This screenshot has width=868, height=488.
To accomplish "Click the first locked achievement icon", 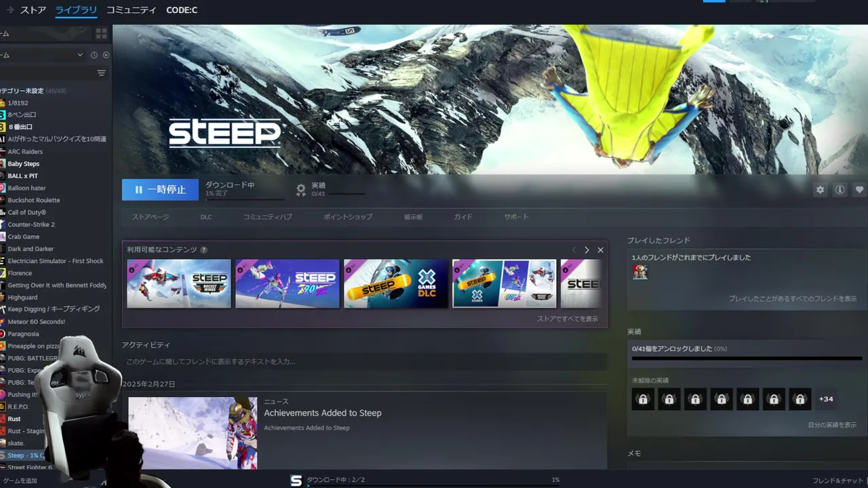I will point(643,399).
